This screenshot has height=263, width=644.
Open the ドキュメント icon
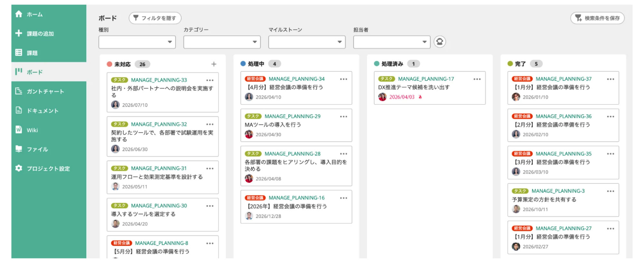pyautogui.click(x=19, y=110)
